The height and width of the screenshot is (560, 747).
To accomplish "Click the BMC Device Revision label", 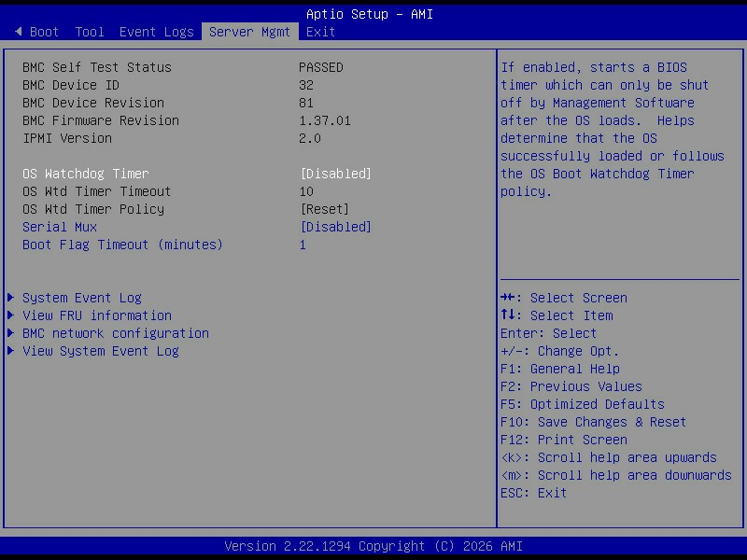I will (93, 103).
